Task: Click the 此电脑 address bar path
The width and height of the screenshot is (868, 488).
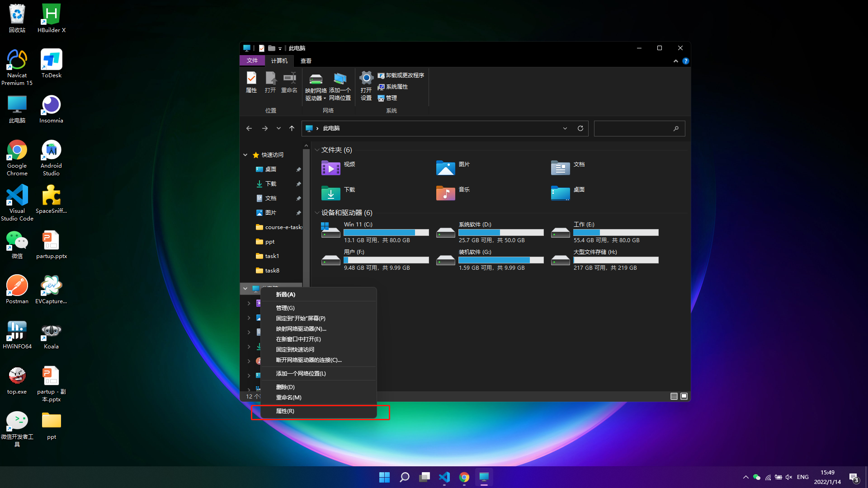Action: click(x=331, y=128)
